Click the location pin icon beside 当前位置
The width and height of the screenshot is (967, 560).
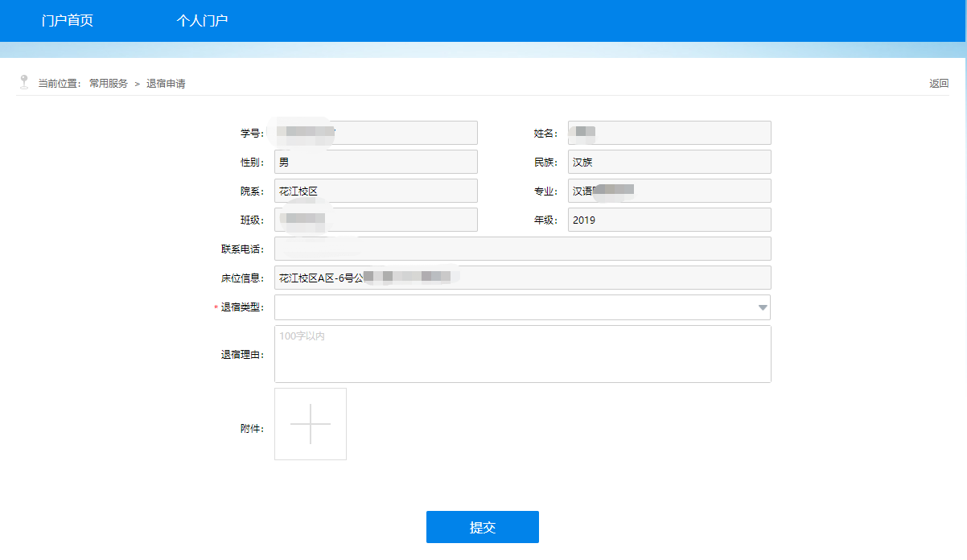click(x=24, y=82)
